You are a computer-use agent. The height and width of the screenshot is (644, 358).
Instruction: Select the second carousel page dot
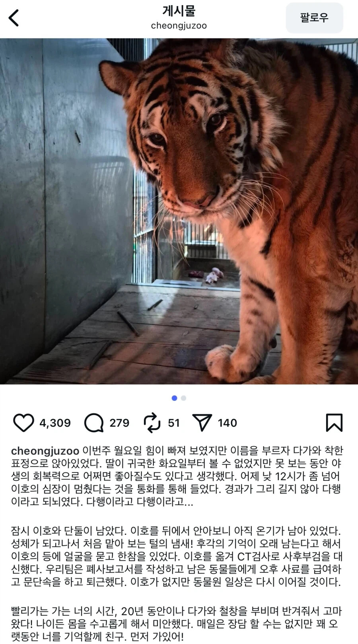click(x=183, y=398)
